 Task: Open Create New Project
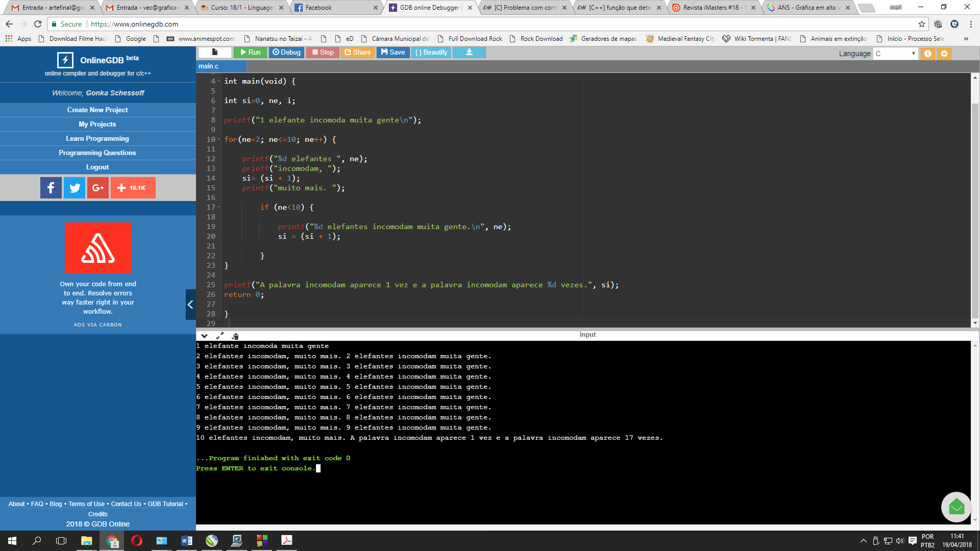click(97, 110)
